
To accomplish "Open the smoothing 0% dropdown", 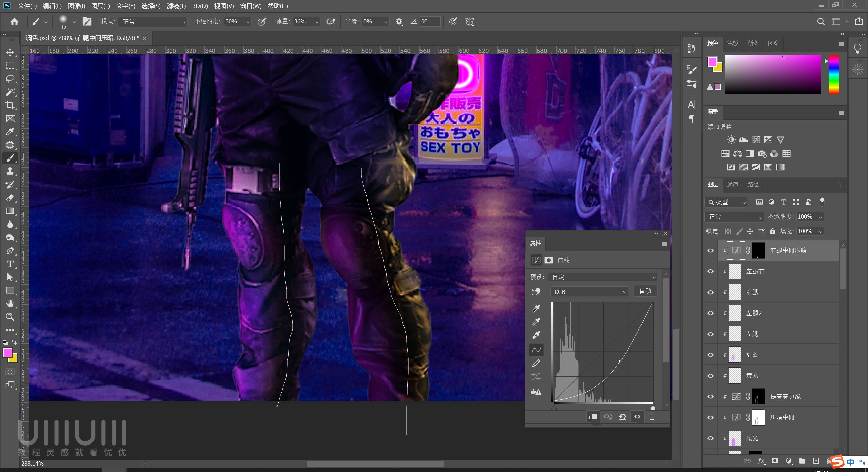I will click(x=386, y=22).
